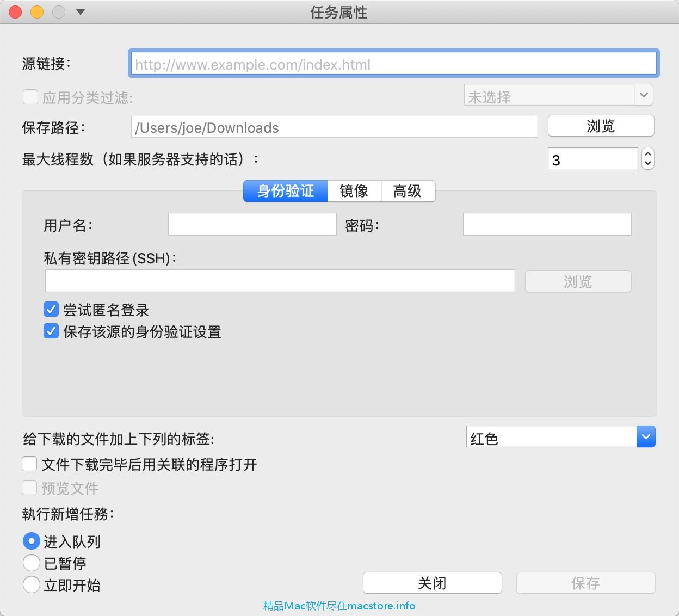679x616 pixels.
Task: Expand the 红色 tag color dropdown
Action: (x=645, y=437)
